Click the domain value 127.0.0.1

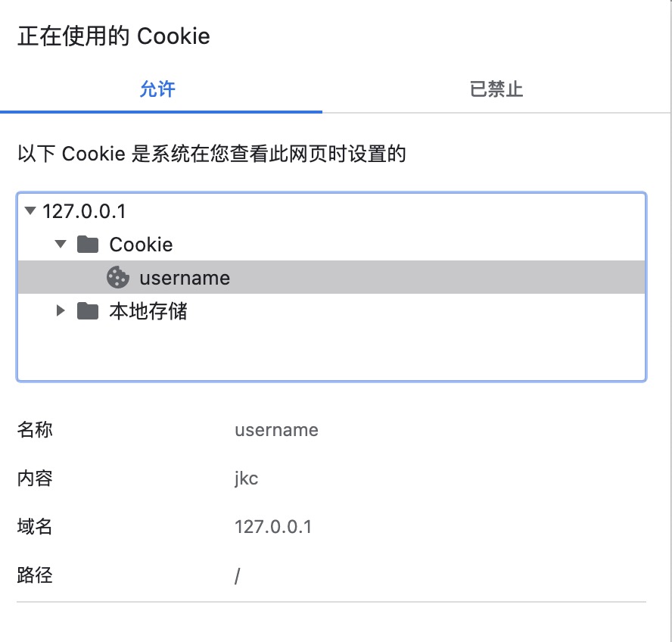pyautogui.click(x=274, y=527)
